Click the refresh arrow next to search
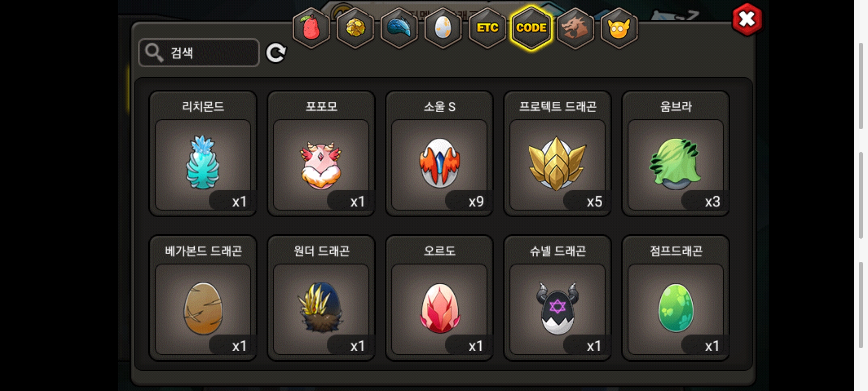This screenshot has width=868, height=391. point(276,53)
